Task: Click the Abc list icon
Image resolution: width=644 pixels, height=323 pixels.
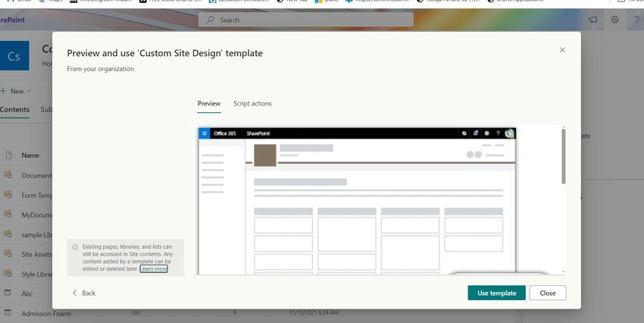Action: coord(8,293)
